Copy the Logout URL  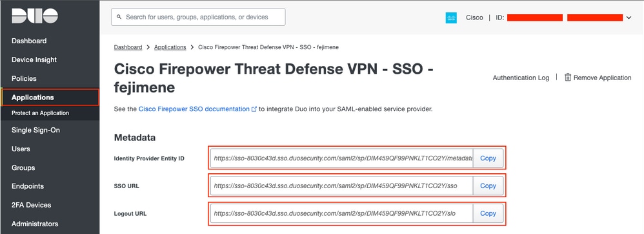coord(488,213)
